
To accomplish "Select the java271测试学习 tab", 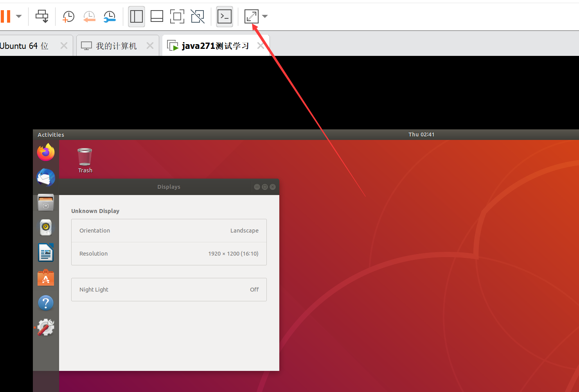I will (x=215, y=46).
